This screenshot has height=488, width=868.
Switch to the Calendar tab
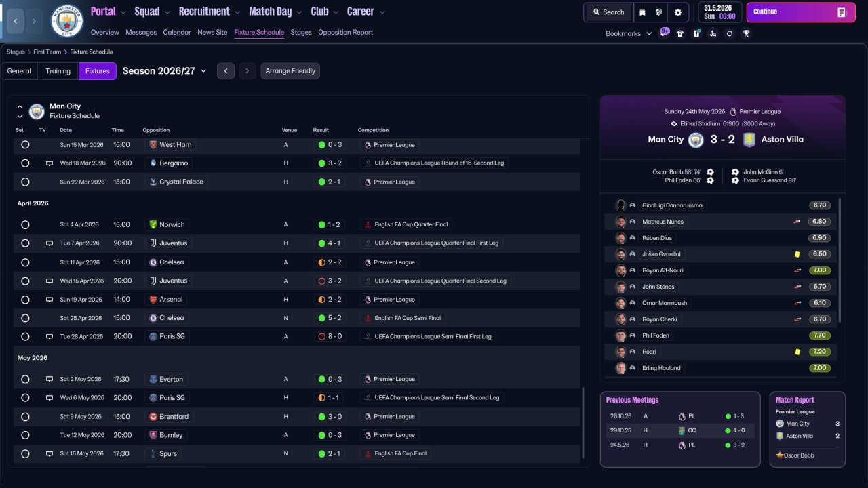(x=177, y=33)
